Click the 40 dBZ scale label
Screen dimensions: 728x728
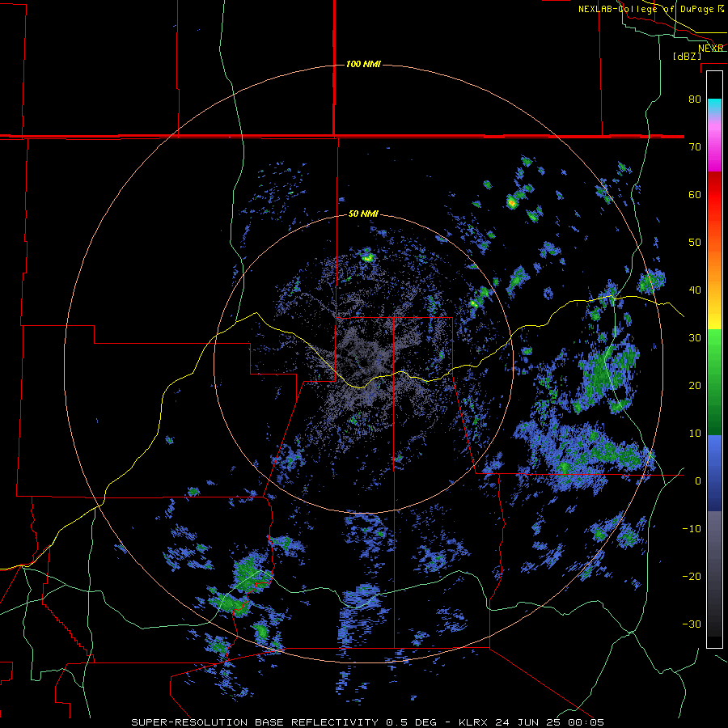click(695, 290)
